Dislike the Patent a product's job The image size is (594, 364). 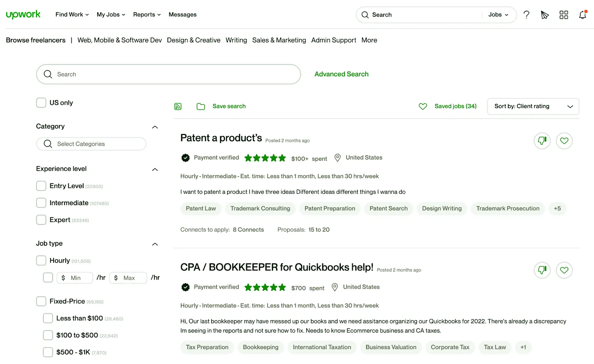pyautogui.click(x=542, y=141)
